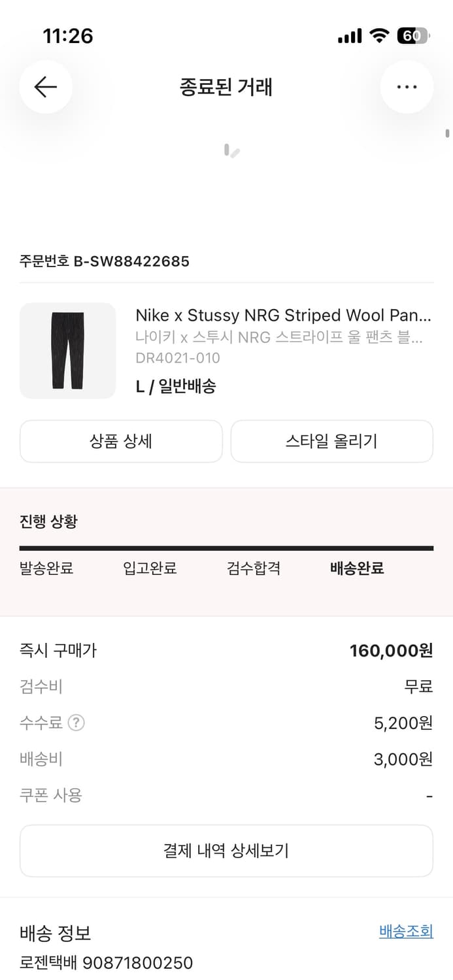Tap order number B-SW88422685
453x980 pixels.
(104, 261)
